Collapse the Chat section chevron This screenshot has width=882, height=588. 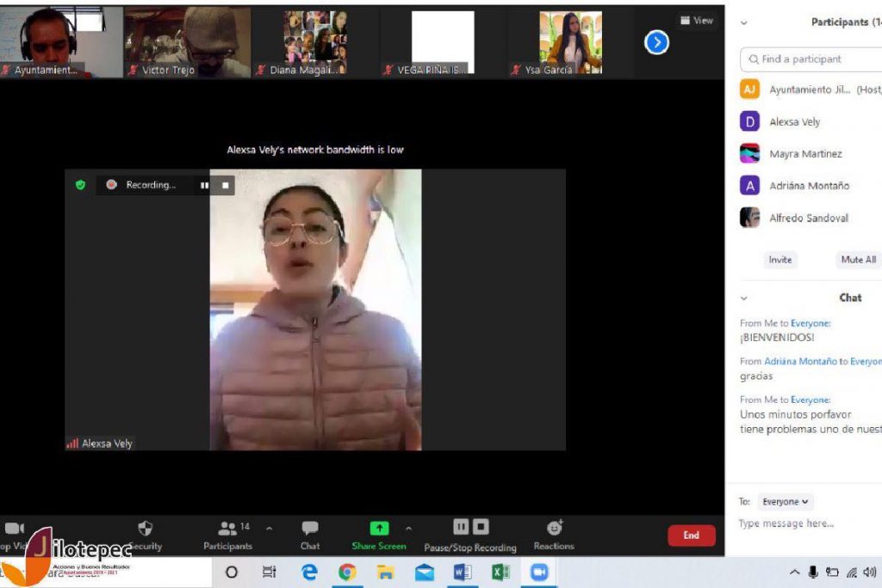coord(744,298)
